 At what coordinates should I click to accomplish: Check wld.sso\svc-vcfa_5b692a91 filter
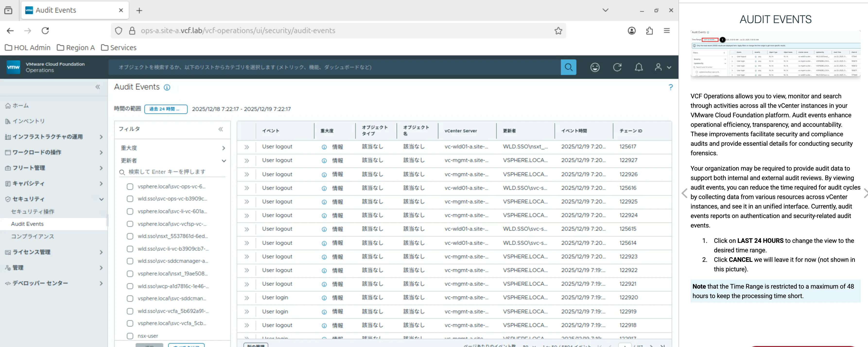pos(130,311)
